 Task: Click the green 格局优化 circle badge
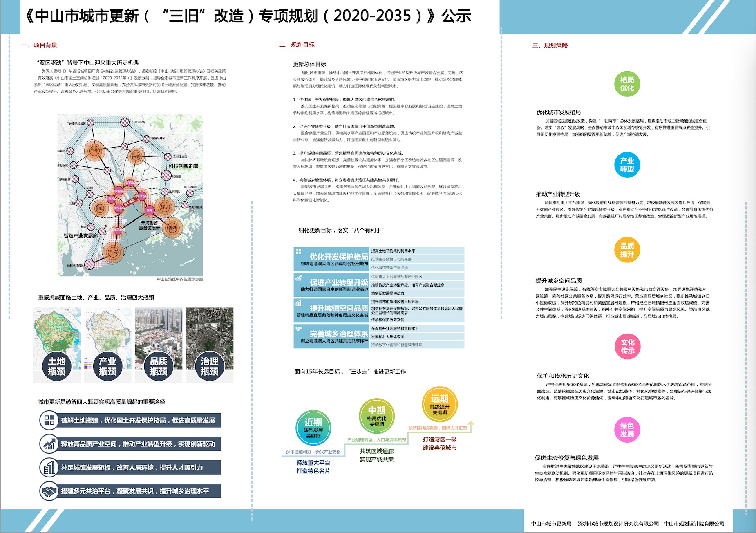click(627, 84)
